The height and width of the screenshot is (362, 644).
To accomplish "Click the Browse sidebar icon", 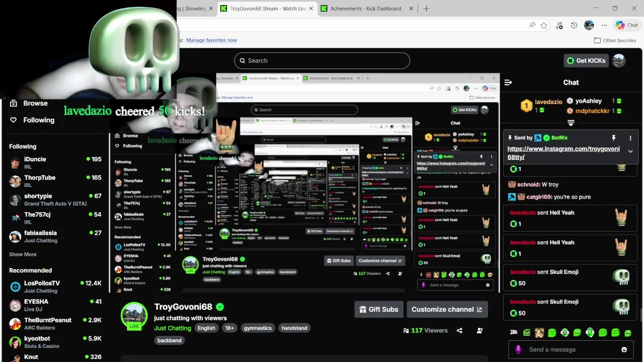I will click(14, 103).
